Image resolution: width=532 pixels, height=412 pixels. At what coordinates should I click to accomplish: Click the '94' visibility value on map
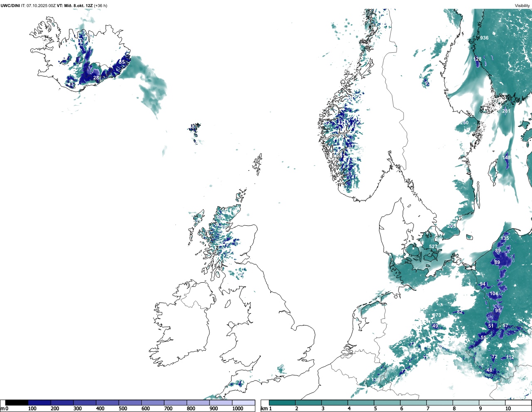pyautogui.click(x=483, y=284)
